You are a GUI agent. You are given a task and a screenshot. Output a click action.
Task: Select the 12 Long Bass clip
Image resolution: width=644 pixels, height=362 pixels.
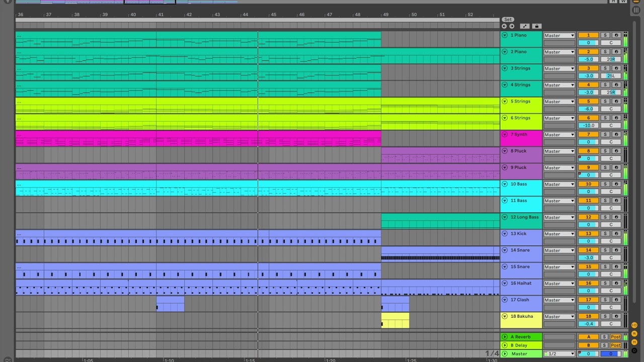(x=440, y=221)
